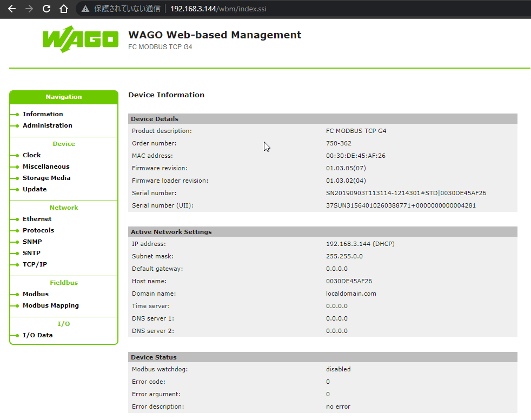
Task: Click the order number value 750-362
Action: (x=338, y=143)
